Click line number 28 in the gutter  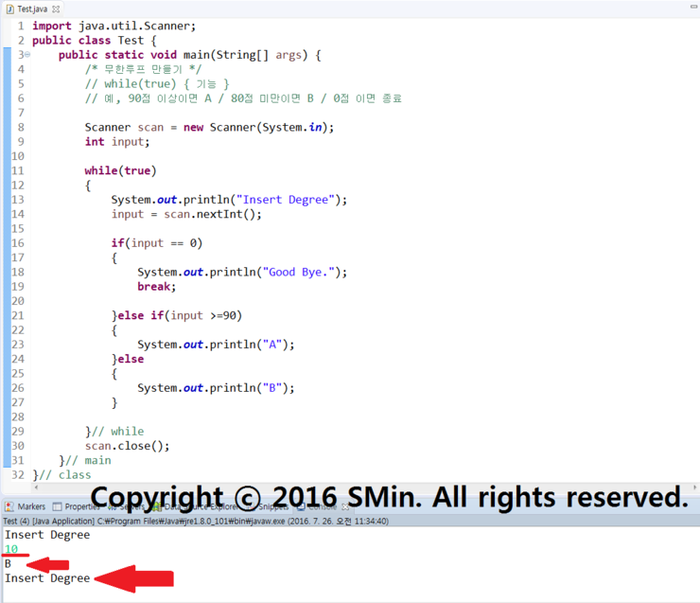point(18,417)
